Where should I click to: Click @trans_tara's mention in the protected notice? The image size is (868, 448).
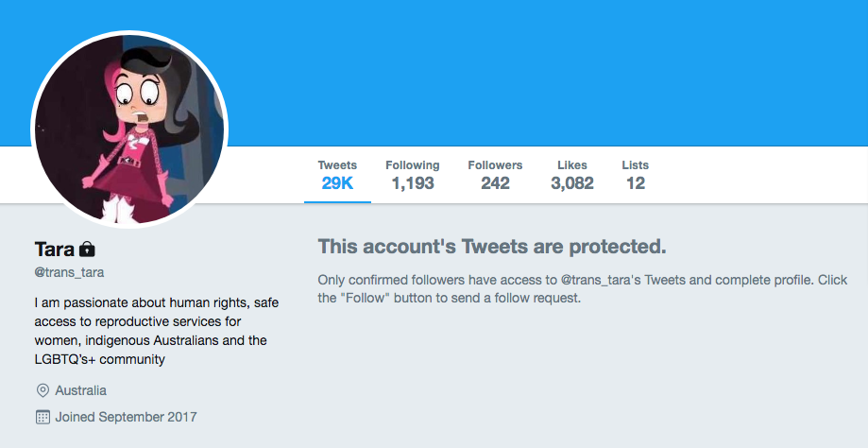coord(601,280)
